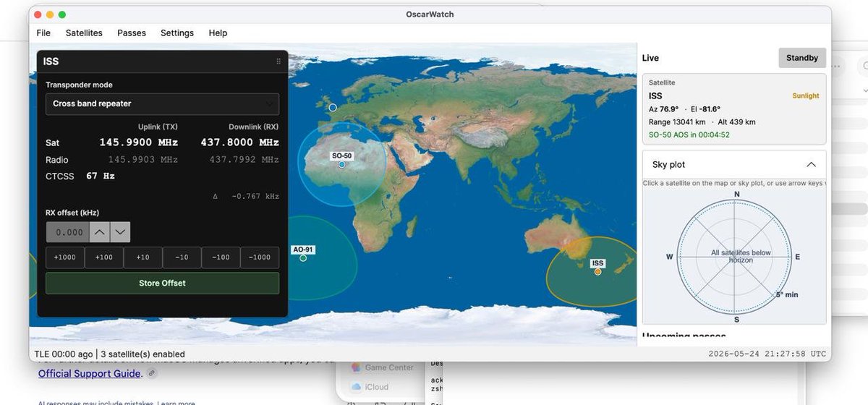Click the −1000 offset button

[260, 257]
